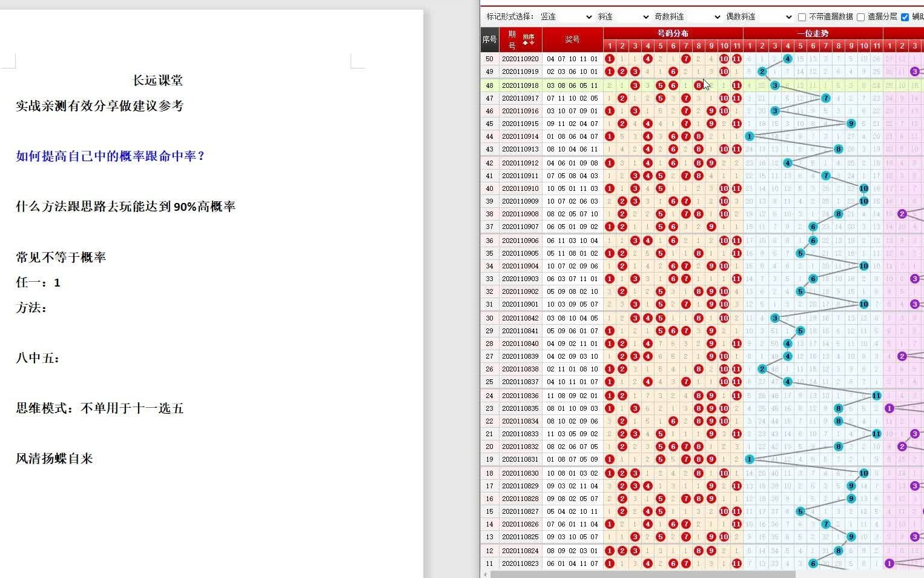Viewport: 924px width, 578px height.
Task: Click red ball 8 in row 2020110918
Action: click(698, 85)
